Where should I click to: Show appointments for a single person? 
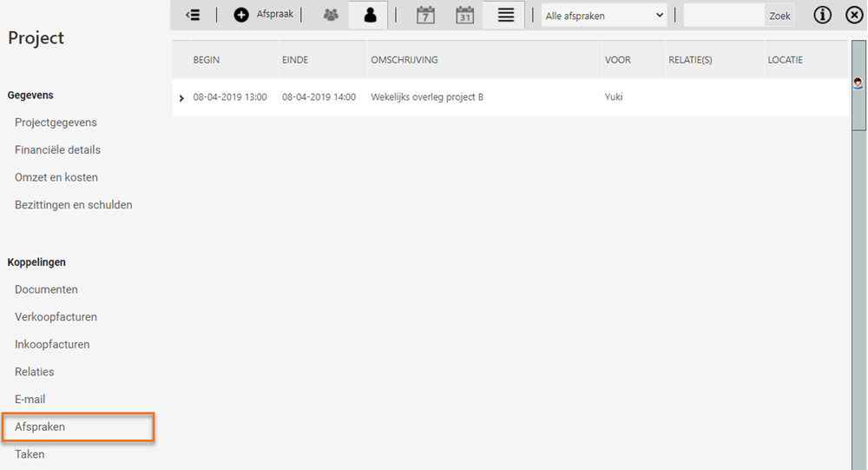pyautogui.click(x=370, y=15)
